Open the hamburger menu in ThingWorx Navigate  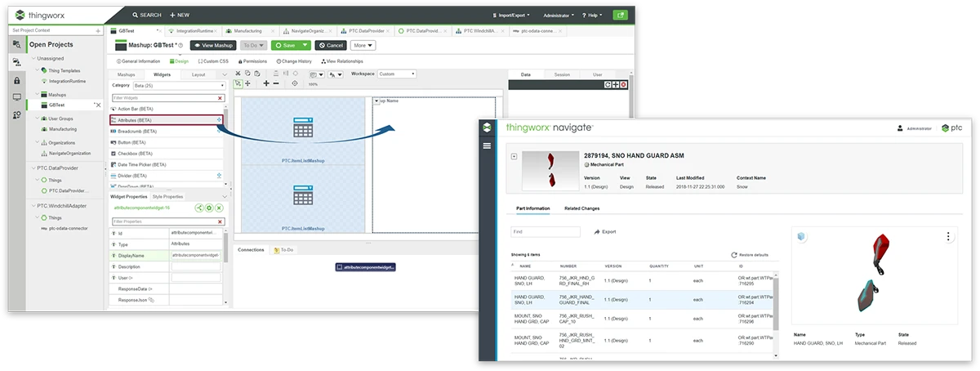(x=488, y=145)
